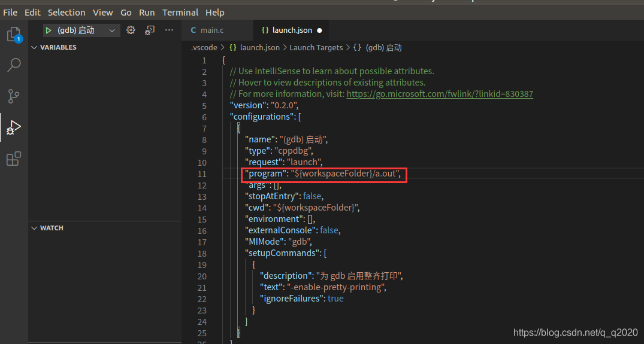Click line number 7 in the gutter
This screenshot has height=344, width=644.
point(204,129)
